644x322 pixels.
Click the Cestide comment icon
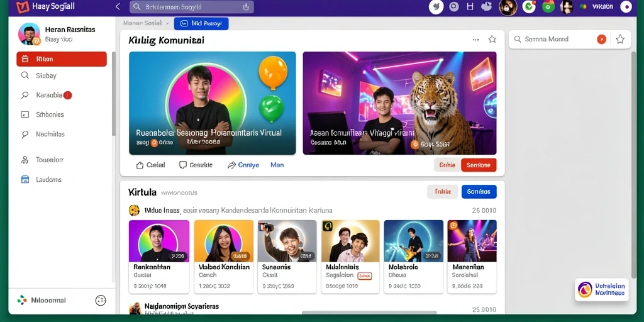pos(183,165)
